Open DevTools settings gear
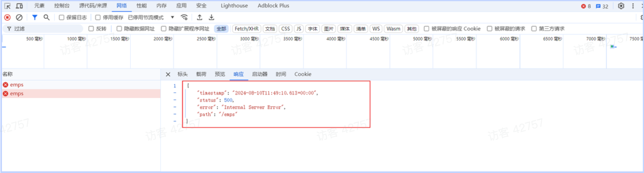This screenshot has height=173, width=644. click(621, 6)
